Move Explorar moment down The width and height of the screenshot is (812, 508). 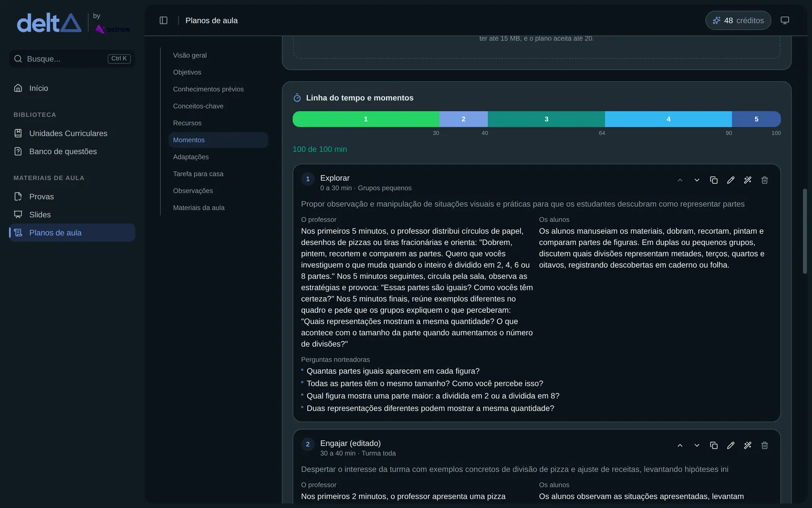click(697, 180)
